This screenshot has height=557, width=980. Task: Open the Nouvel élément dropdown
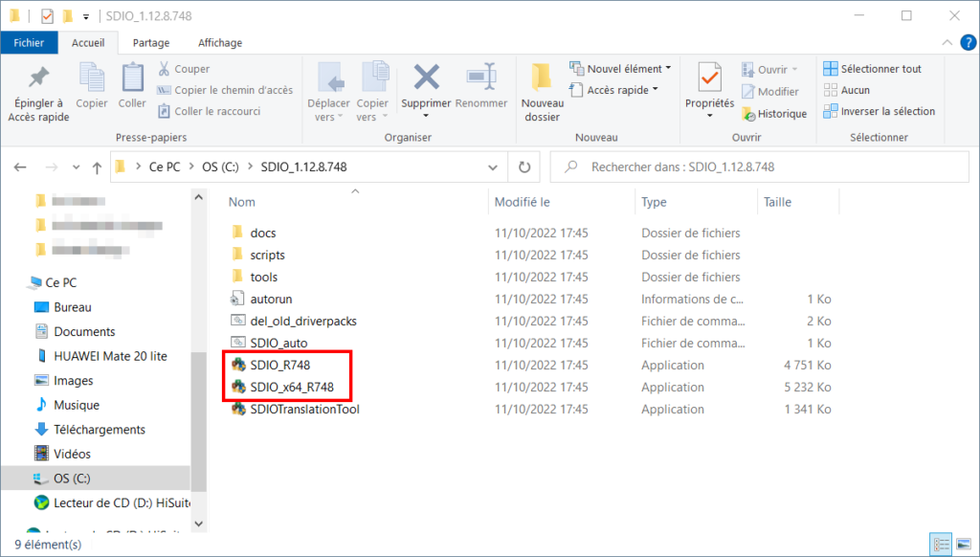point(620,69)
